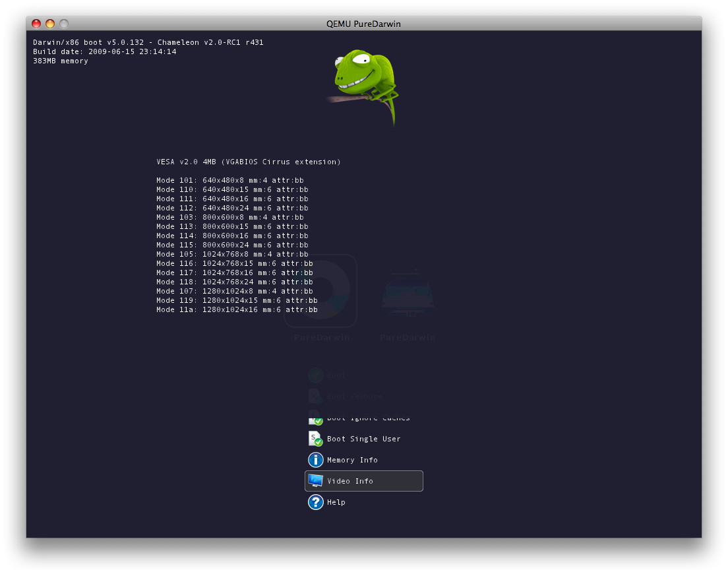
Task: Click the VESA v2.0 4MB header line
Action: click(x=249, y=162)
